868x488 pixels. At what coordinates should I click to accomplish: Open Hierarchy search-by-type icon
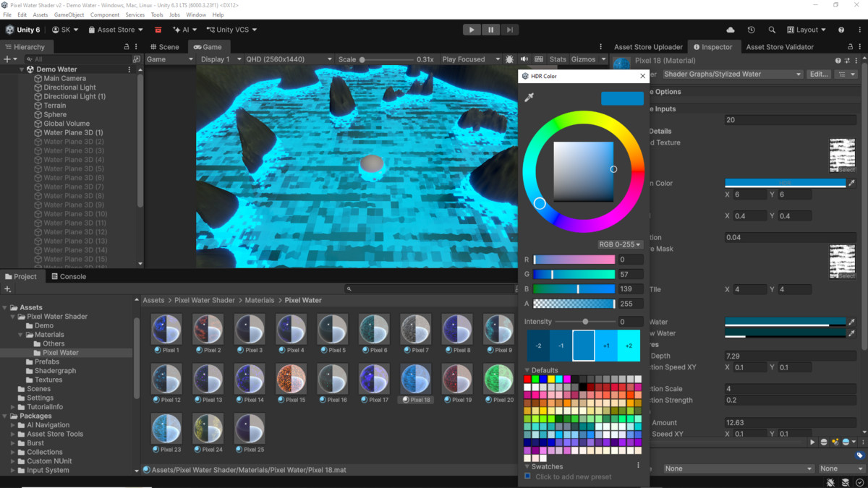[137, 59]
